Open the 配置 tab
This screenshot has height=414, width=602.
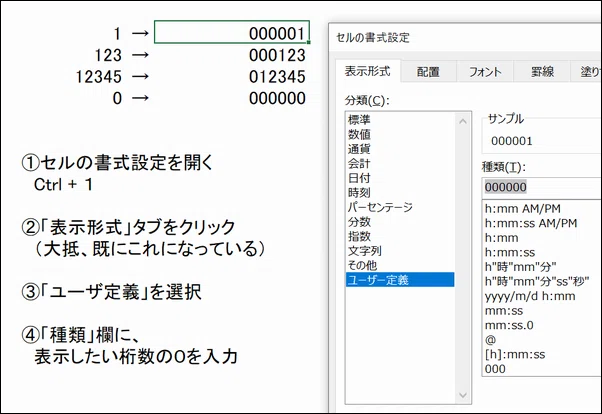click(x=428, y=72)
